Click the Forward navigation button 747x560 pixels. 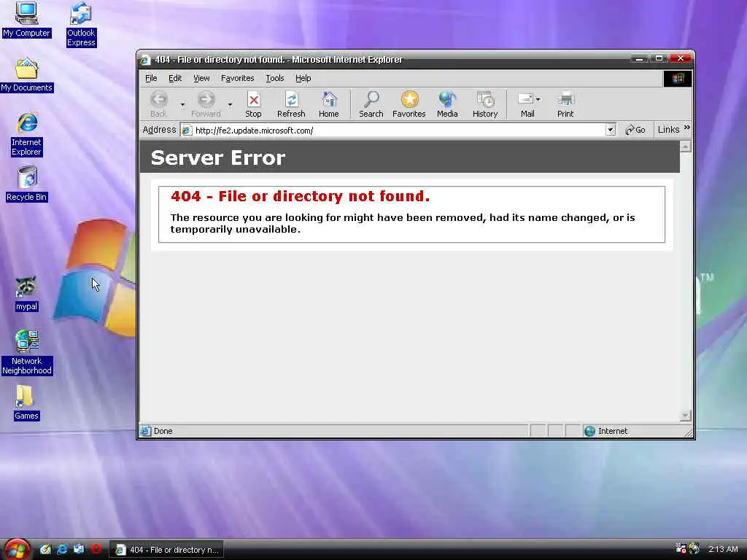click(x=206, y=104)
